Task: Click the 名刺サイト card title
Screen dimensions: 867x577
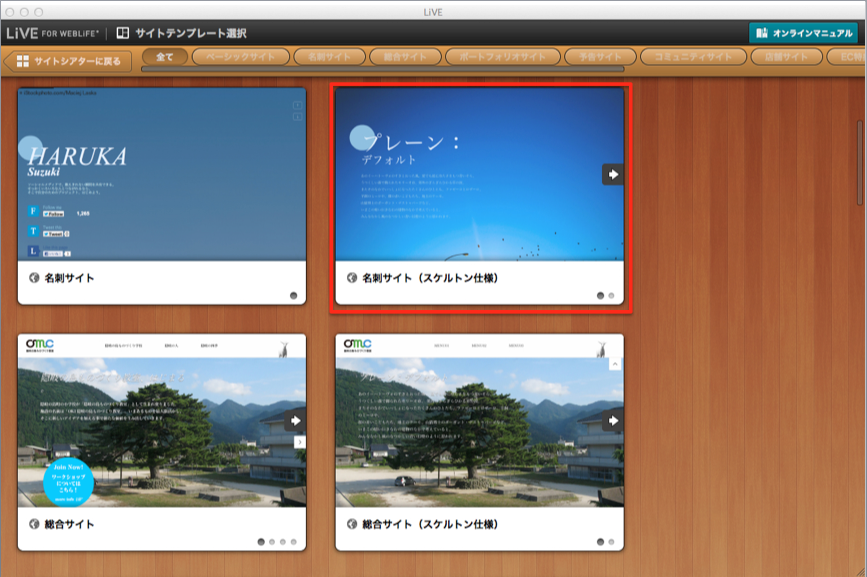Action: [69, 278]
